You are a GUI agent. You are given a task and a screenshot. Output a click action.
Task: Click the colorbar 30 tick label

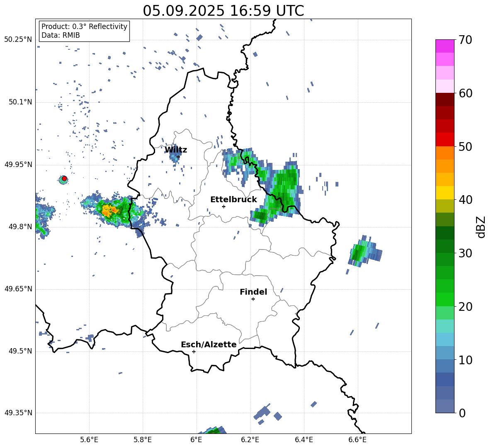[465, 253]
